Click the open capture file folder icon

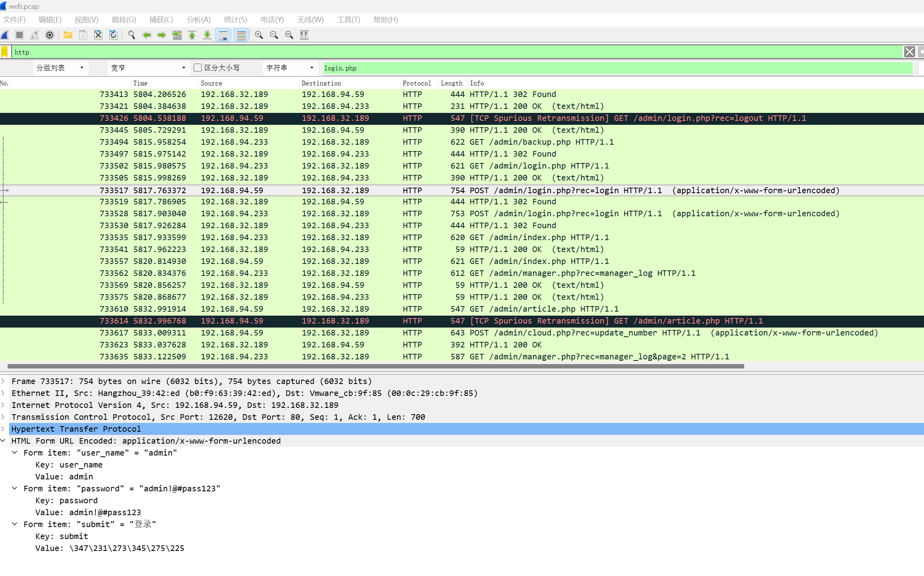(68, 35)
